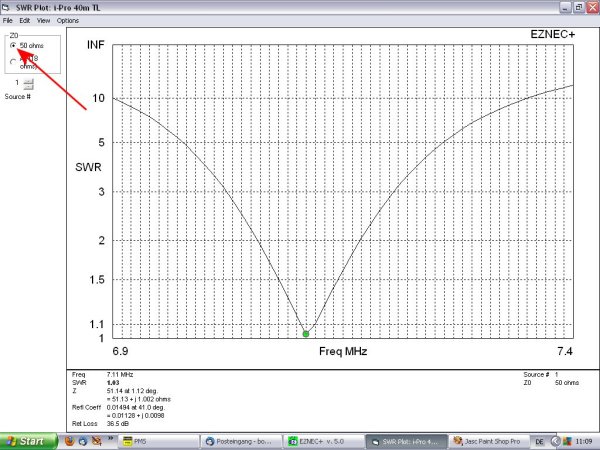This screenshot has height=450, width=600.
Task: Click the INF label on the SWR axis
Action: (96, 45)
